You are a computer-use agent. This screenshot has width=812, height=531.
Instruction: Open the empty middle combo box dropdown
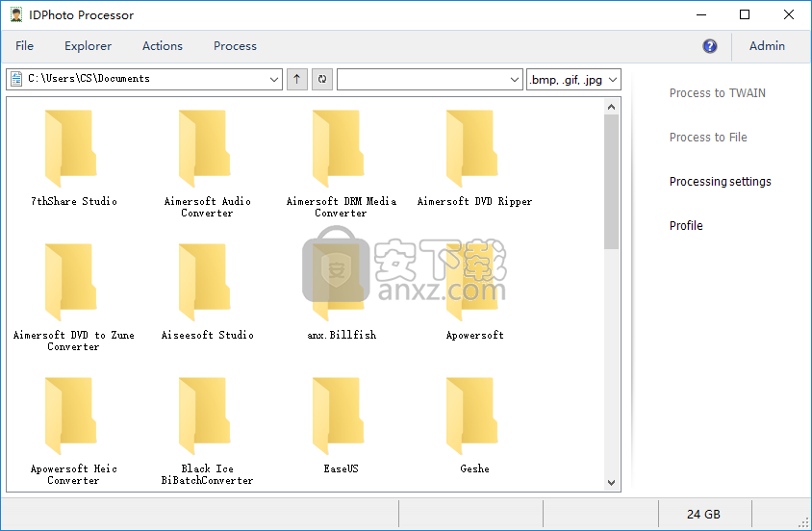coord(514,79)
